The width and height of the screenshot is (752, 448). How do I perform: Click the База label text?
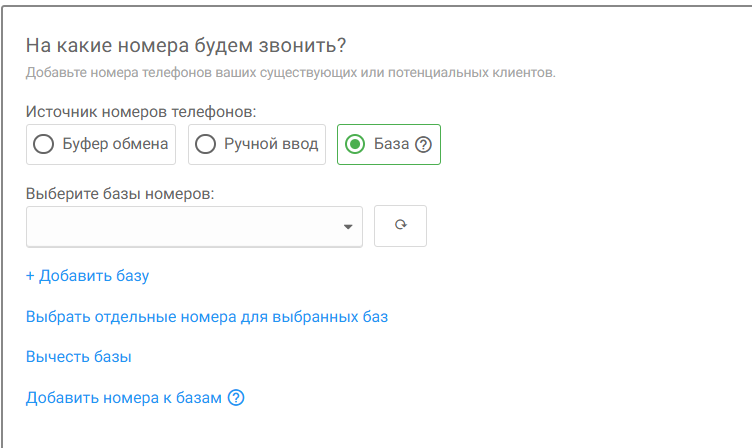391,144
